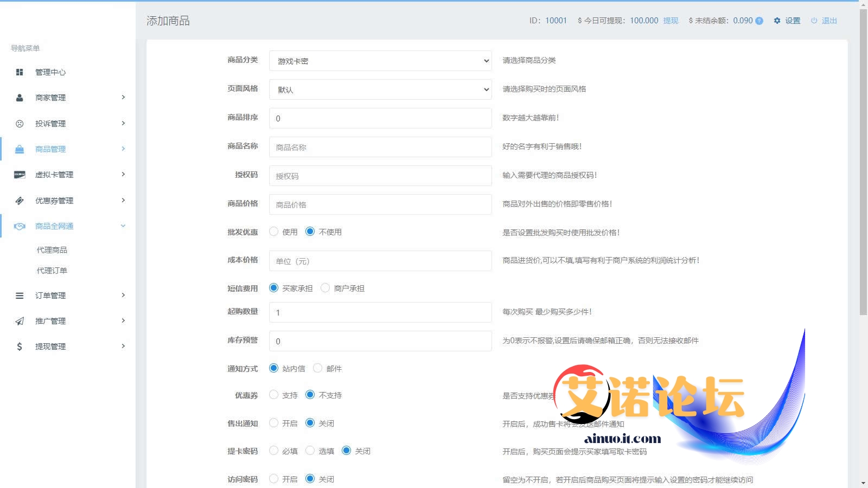Click the help icon beside 未结余额
This screenshot has width=868, height=488.
click(759, 21)
